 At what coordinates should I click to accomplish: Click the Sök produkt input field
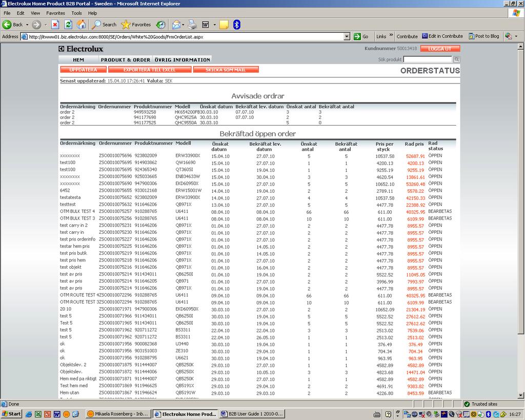[428, 59]
